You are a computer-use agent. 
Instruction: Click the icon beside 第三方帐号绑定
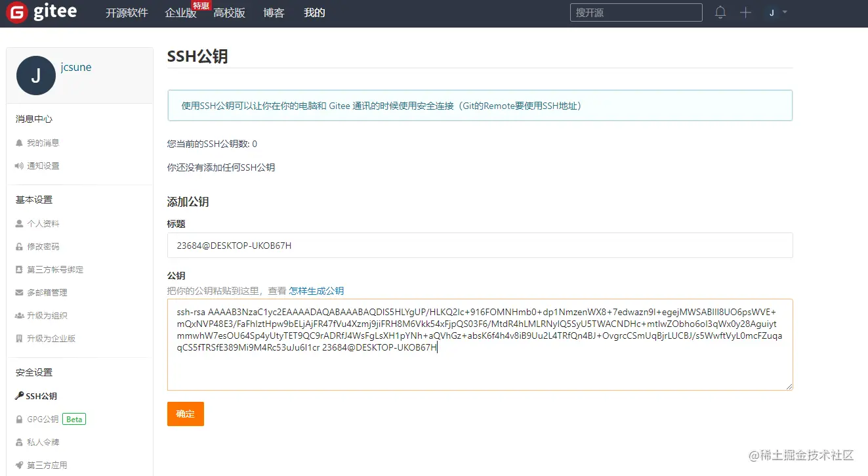point(19,269)
